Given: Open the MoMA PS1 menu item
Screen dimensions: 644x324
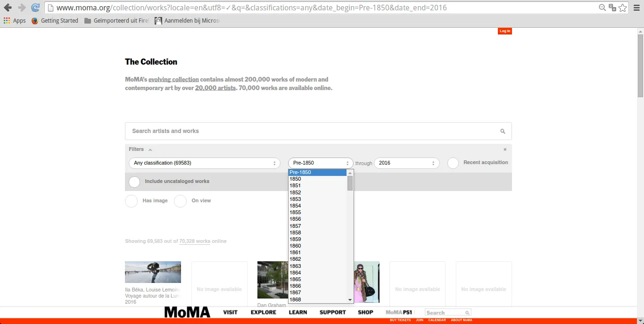Looking at the screenshot, I should [399, 312].
